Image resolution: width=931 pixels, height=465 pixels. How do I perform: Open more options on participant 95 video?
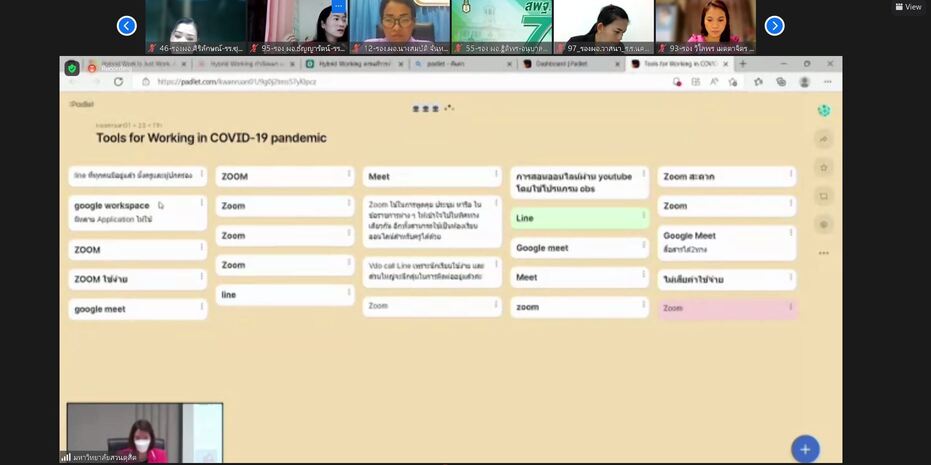(338, 6)
